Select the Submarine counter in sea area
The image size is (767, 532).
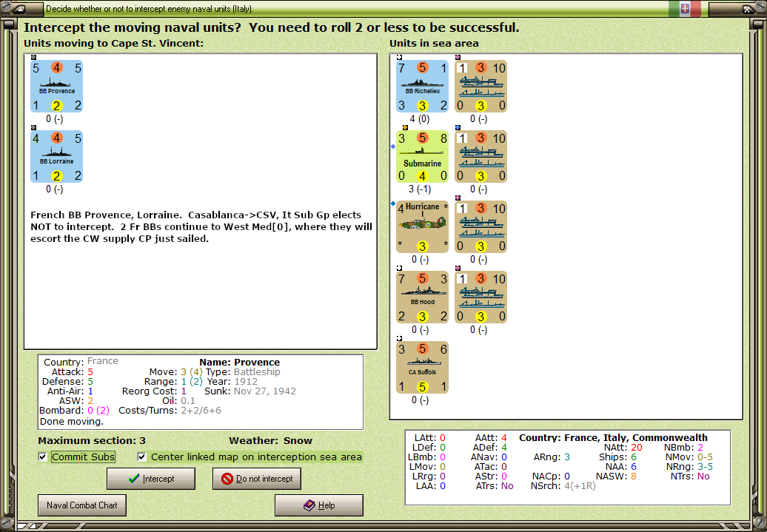click(423, 156)
